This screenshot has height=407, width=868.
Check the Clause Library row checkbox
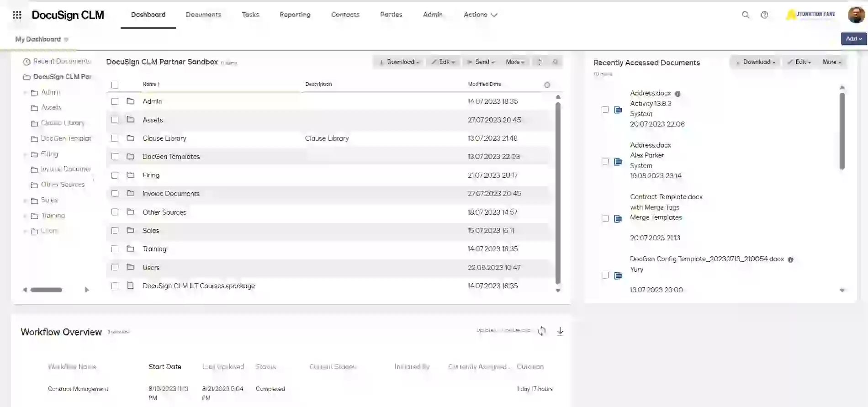tap(115, 138)
